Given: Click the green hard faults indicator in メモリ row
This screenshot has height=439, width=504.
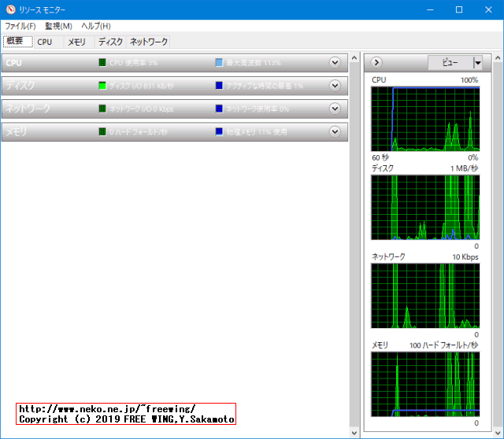Looking at the screenshot, I should pos(102,132).
